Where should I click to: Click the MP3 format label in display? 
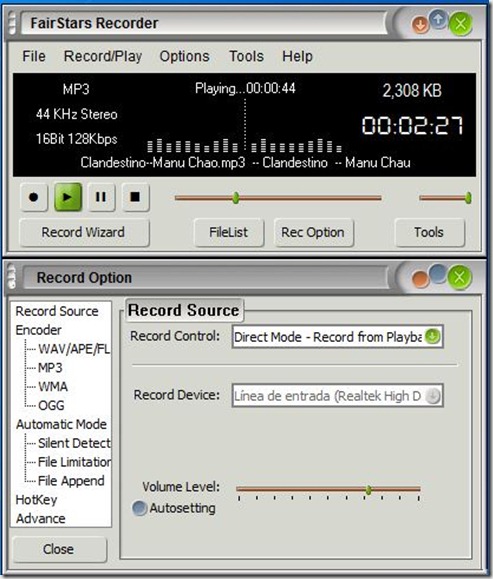click(76, 89)
